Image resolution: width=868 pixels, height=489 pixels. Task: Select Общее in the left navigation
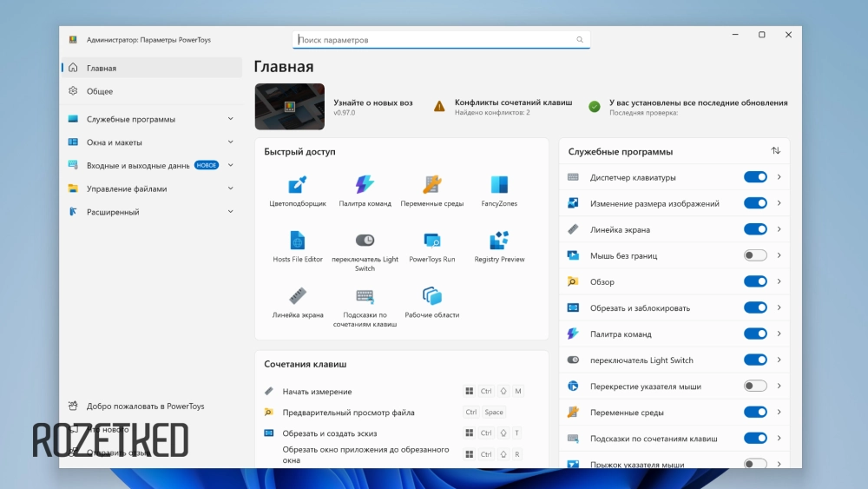[x=100, y=91]
